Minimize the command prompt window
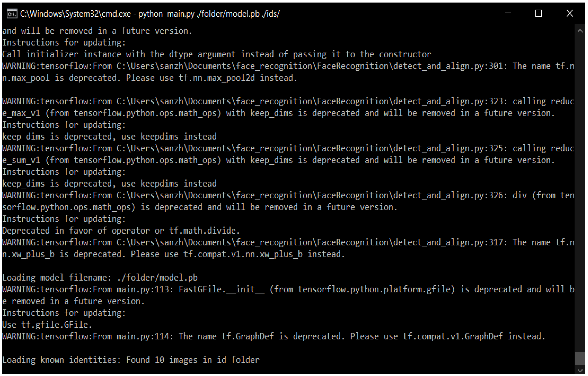Screen dimensions: 588x376 point(508,13)
